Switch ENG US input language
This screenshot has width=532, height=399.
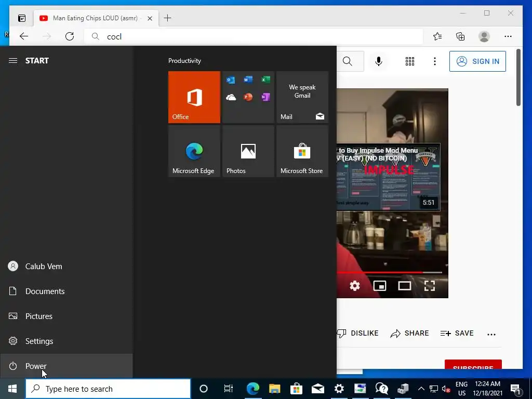461,389
